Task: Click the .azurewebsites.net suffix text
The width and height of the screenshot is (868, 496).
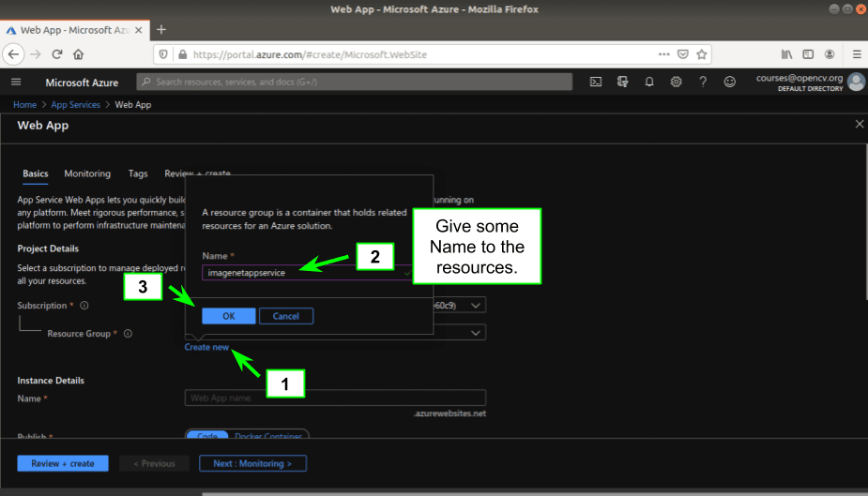Action: pyautogui.click(x=449, y=413)
